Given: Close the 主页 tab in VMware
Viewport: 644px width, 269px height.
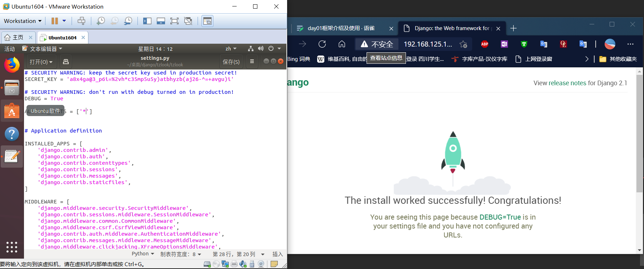Looking at the screenshot, I should 30,37.
